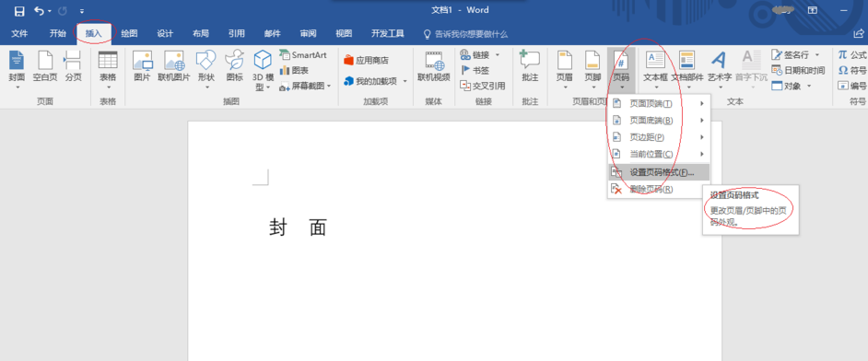Insert a cover page (封面)
Screen dimensions: 868x361
(17, 70)
